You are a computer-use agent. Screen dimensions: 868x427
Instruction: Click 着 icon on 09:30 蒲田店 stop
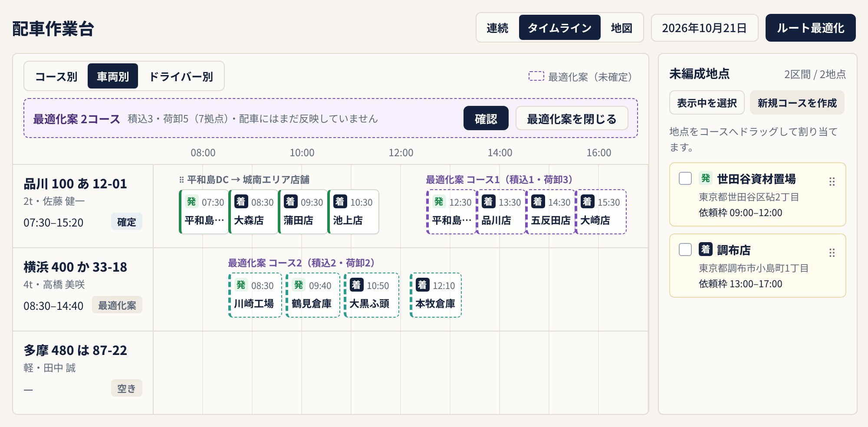tap(290, 202)
